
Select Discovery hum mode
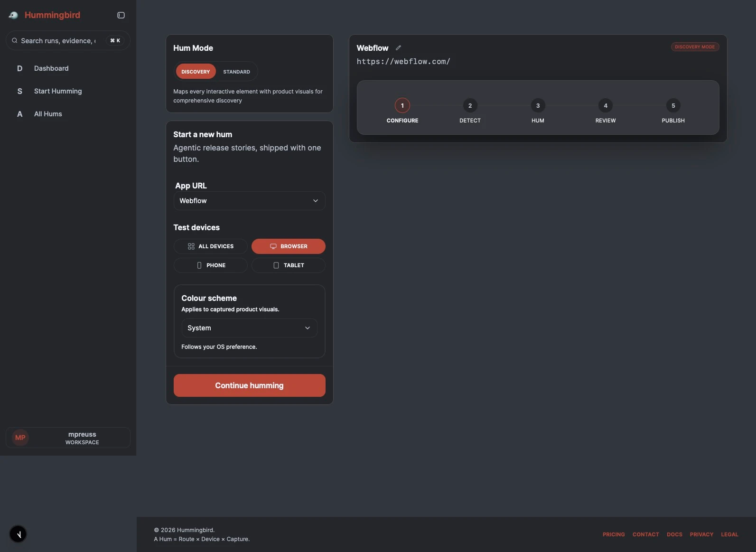coord(196,72)
